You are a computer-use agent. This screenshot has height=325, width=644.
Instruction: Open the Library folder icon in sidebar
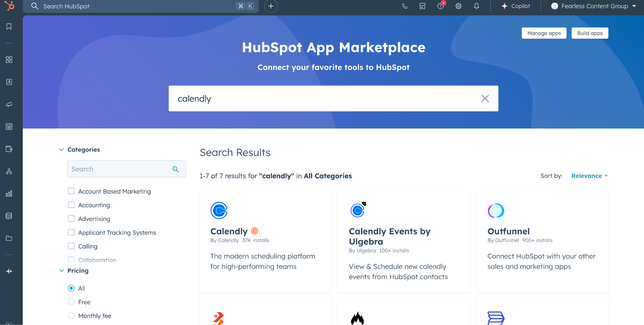point(9,238)
